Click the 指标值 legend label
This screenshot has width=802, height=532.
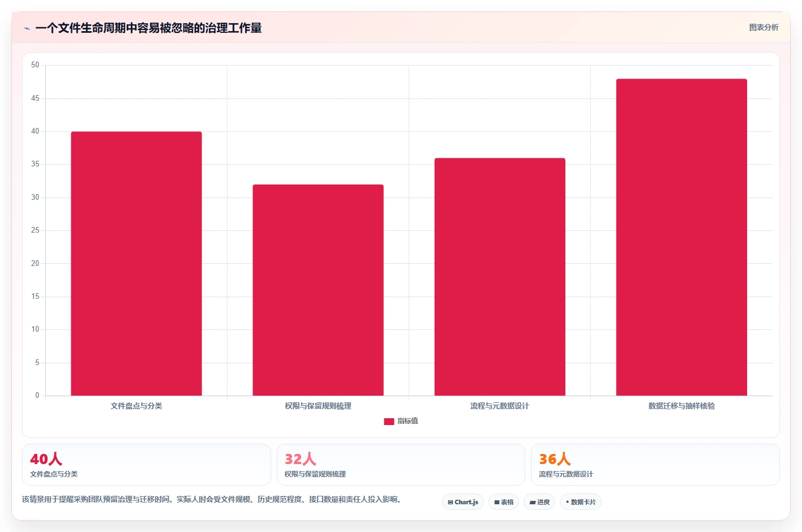click(x=408, y=421)
